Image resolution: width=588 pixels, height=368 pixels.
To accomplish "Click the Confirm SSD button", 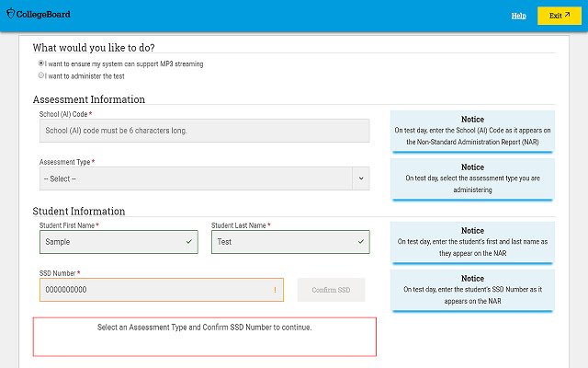I will click(x=331, y=290).
